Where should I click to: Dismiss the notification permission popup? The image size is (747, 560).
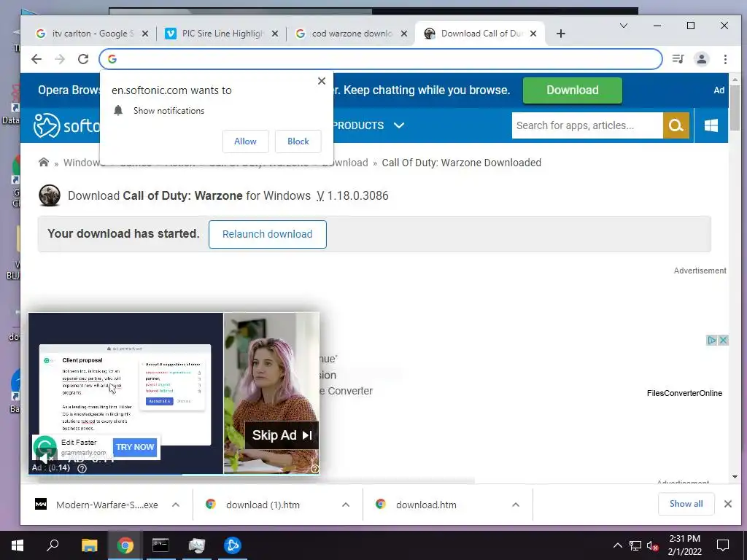pos(322,81)
